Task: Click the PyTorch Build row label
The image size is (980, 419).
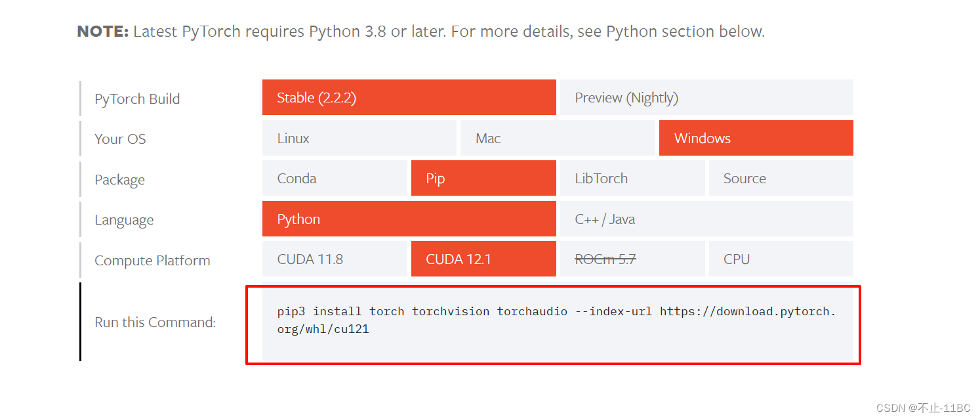Action: click(137, 98)
